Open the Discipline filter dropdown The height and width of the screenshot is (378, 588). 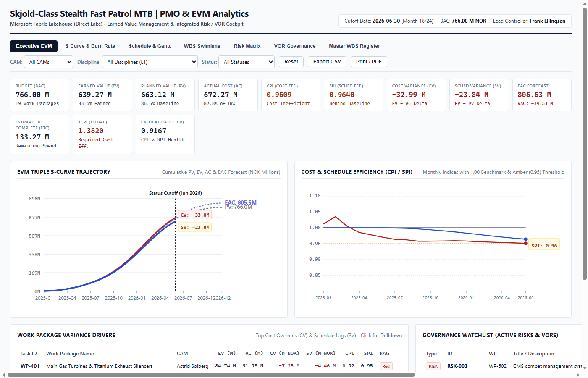tap(150, 62)
